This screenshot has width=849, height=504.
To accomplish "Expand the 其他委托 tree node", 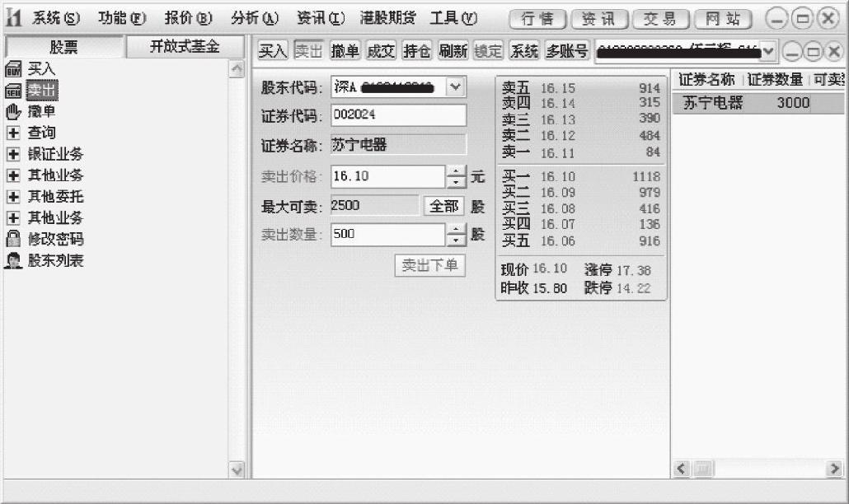I will pos(13,196).
